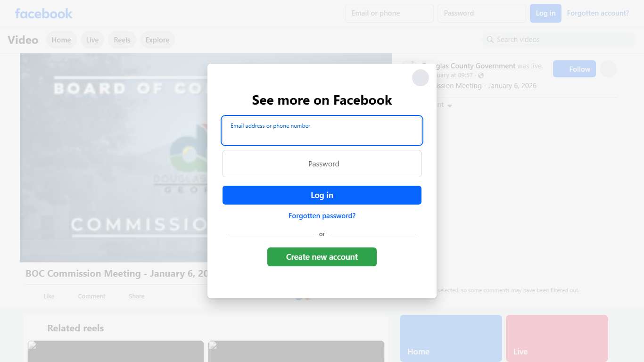Go to the Video Home tab
This screenshot has height=362, width=644.
point(61,40)
